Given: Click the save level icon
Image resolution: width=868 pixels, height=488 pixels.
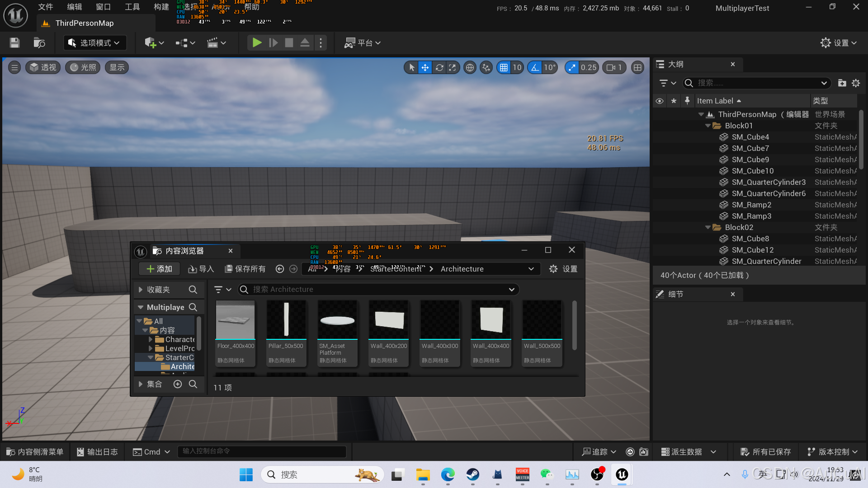Looking at the screenshot, I should pos(14,43).
